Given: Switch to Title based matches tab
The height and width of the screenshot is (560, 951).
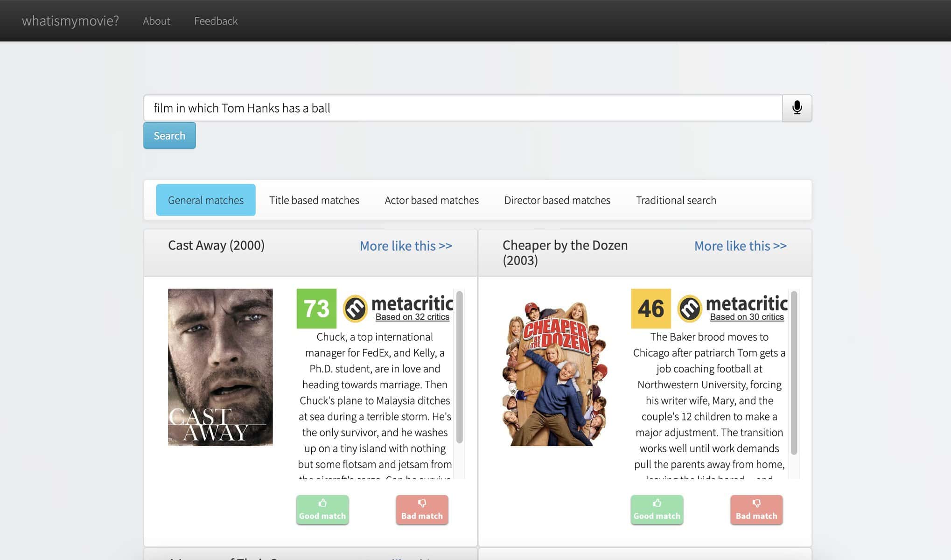Looking at the screenshot, I should point(314,200).
